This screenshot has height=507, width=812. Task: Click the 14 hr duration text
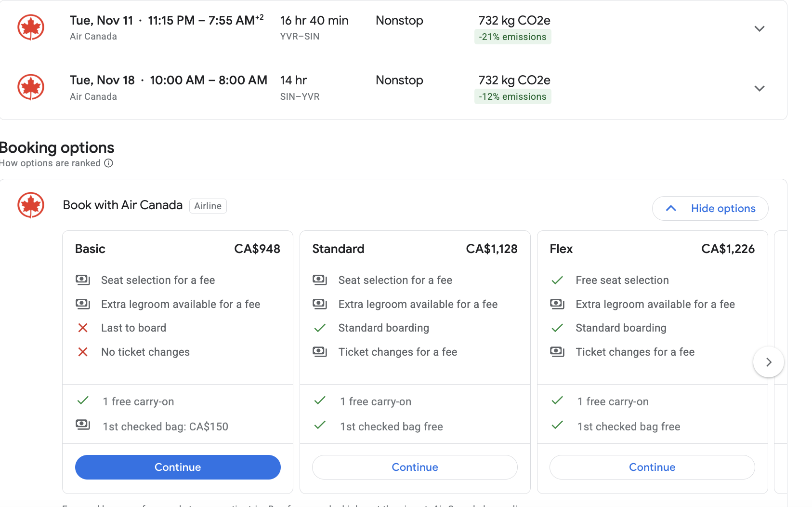(x=293, y=80)
